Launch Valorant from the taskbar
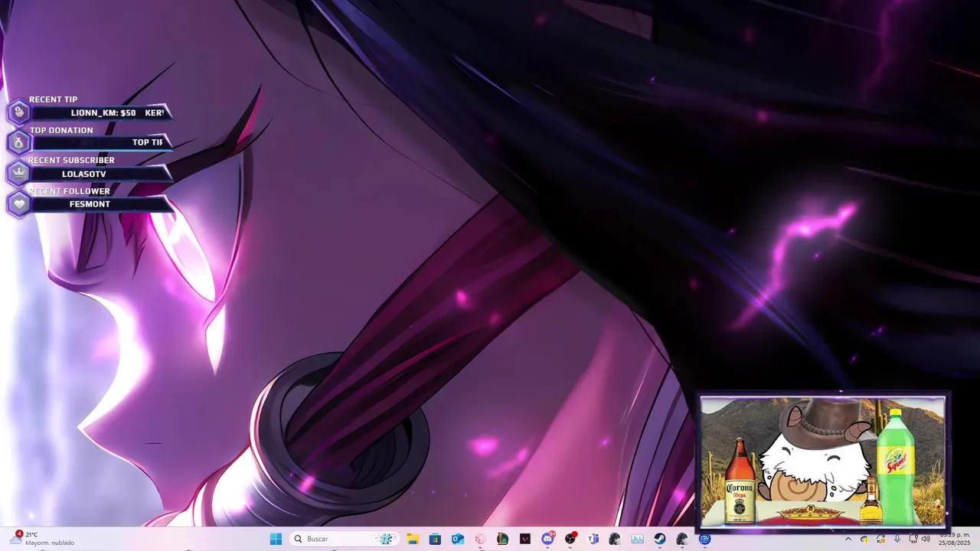Viewport: 980px width, 551px height. click(x=525, y=539)
